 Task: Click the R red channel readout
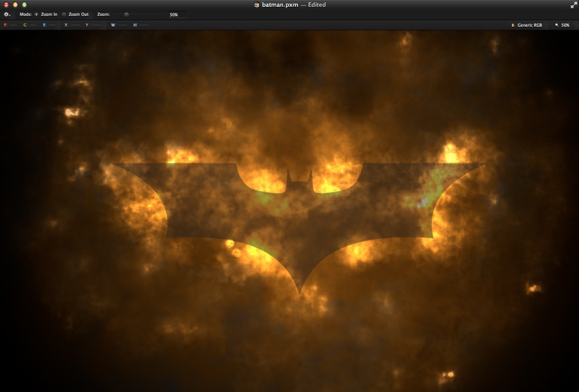click(x=10, y=25)
